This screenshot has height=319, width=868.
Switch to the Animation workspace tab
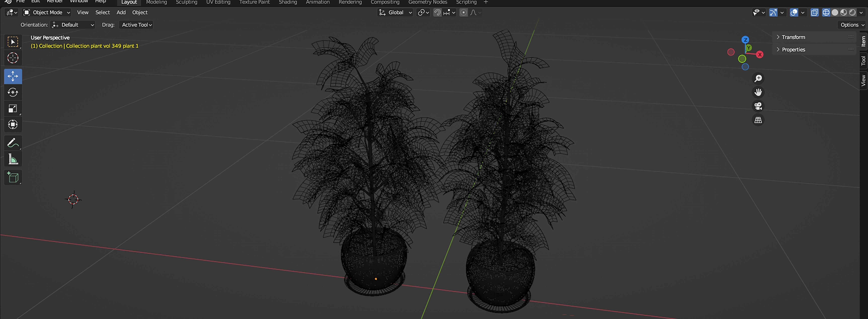click(318, 2)
